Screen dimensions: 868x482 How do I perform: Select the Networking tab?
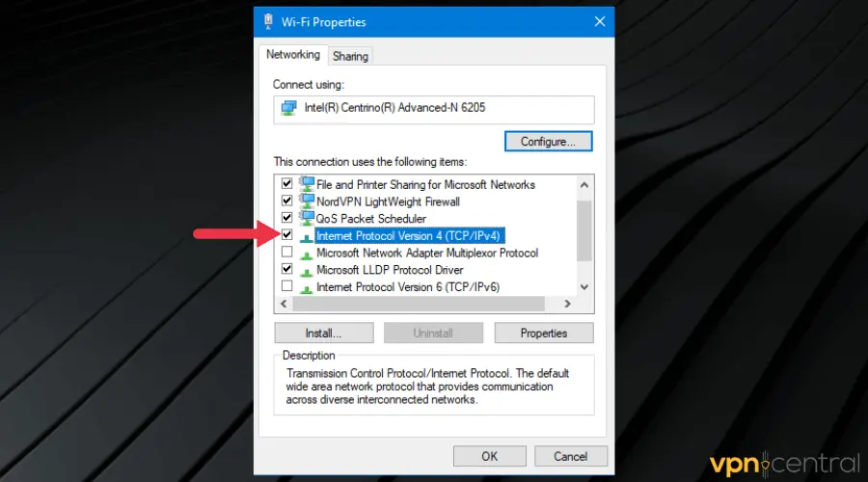coord(293,55)
